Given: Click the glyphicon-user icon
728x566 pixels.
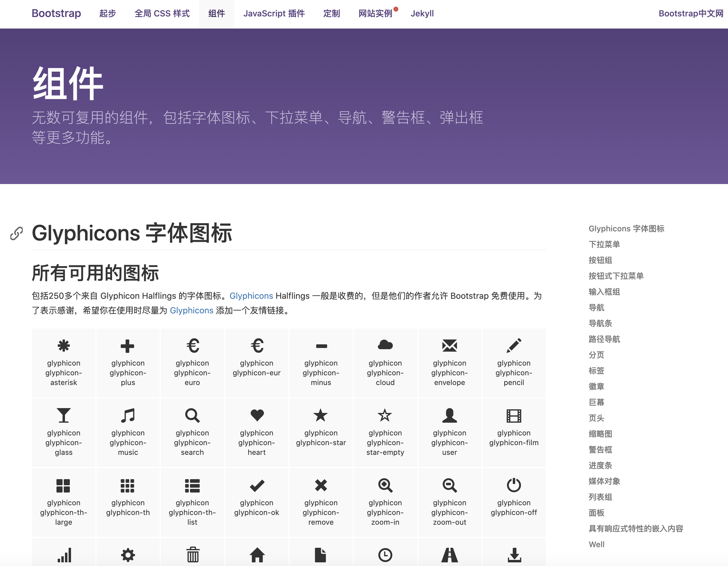Looking at the screenshot, I should (x=449, y=415).
